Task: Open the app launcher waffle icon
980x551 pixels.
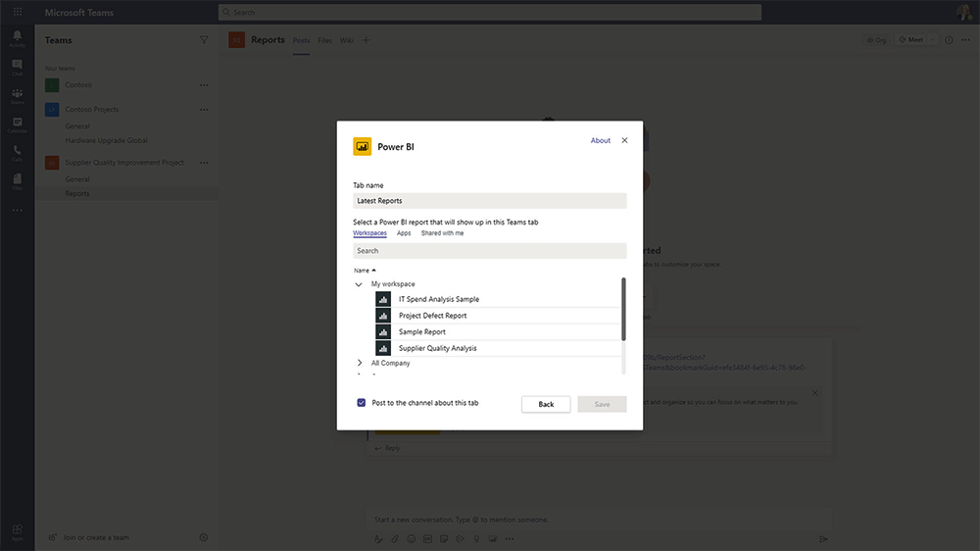Action: (18, 12)
